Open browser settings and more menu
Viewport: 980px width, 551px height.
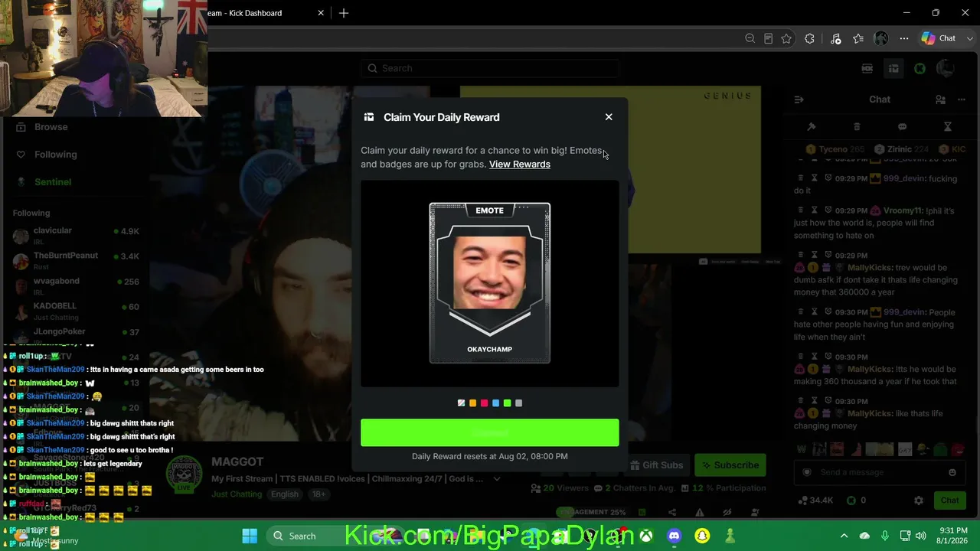(904, 38)
